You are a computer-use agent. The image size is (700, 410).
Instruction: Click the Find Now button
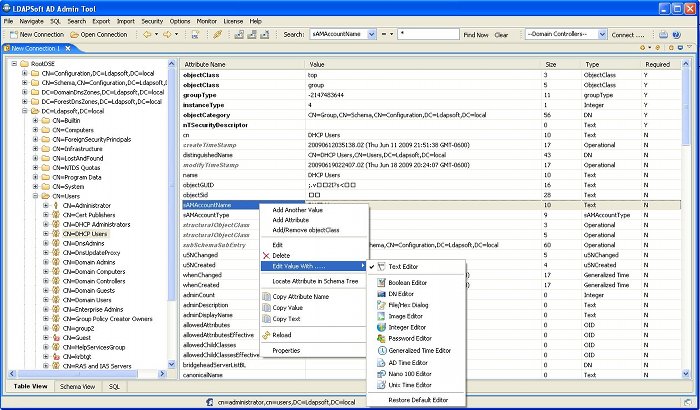[x=476, y=34]
